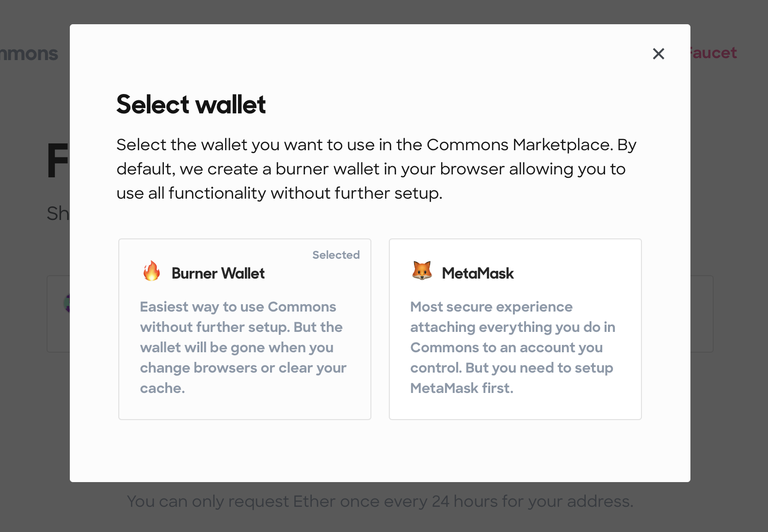This screenshot has width=768, height=532.
Task: Click the intro paragraph about Commons Marketplace
Action: click(376, 169)
